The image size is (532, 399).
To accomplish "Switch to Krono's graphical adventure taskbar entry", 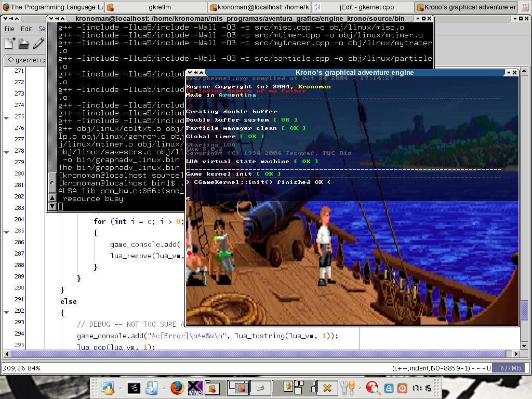I will (466, 7).
